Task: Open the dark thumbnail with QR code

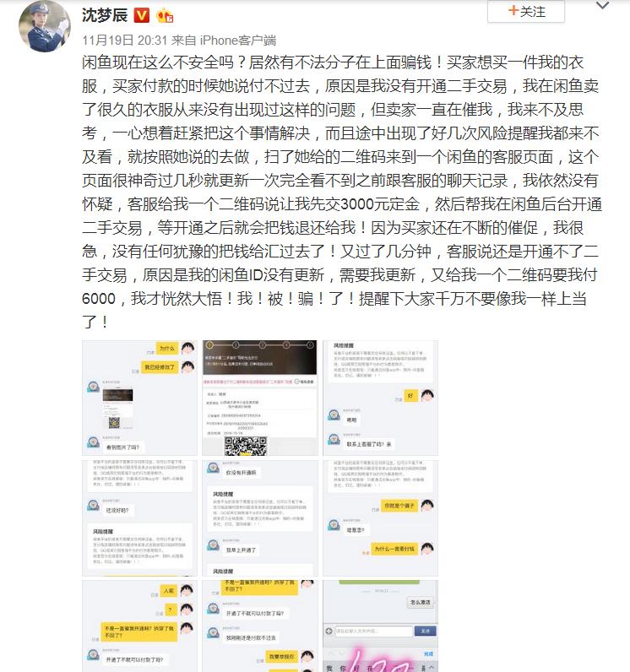Action: (x=260, y=398)
